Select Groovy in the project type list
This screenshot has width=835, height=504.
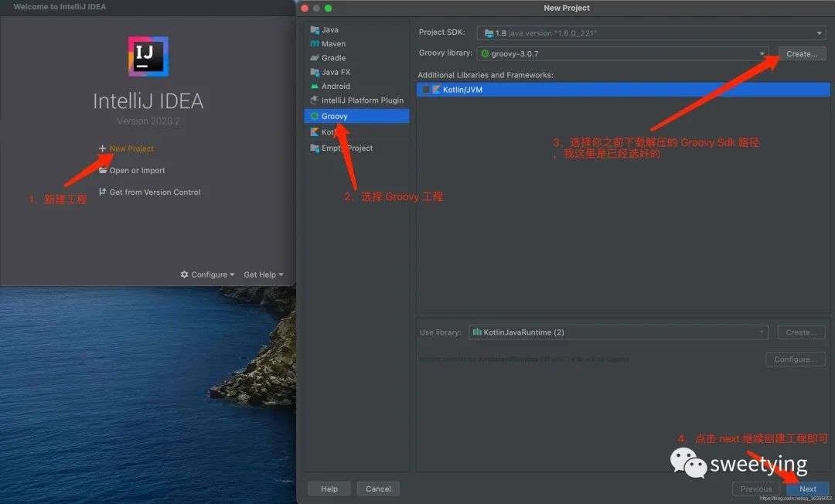click(356, 116)
